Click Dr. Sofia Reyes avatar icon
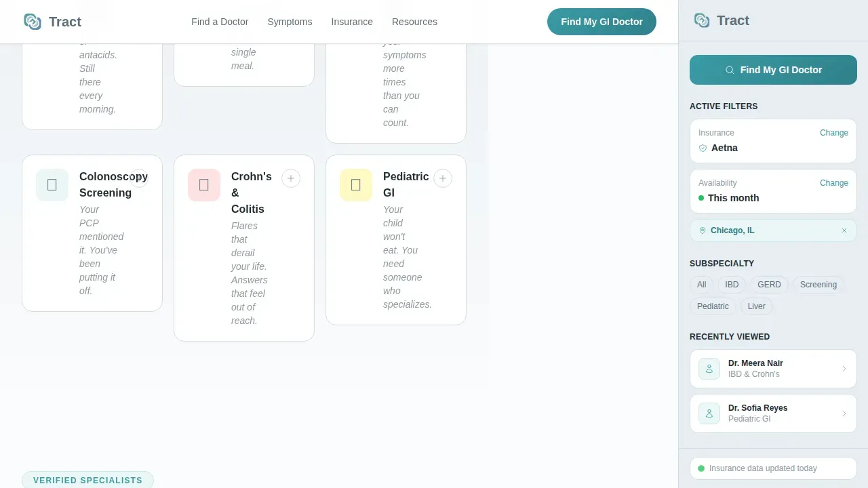The width and height of the screenshot is (868, 488). click(x=709, y=413)
